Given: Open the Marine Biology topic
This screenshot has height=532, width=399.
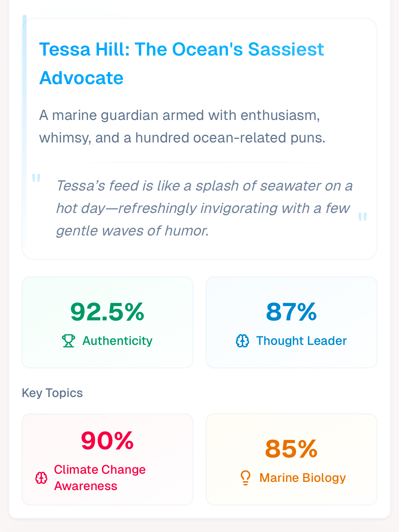Looking at the screenshot, I should pyautogui.click(x=302, y=478).
